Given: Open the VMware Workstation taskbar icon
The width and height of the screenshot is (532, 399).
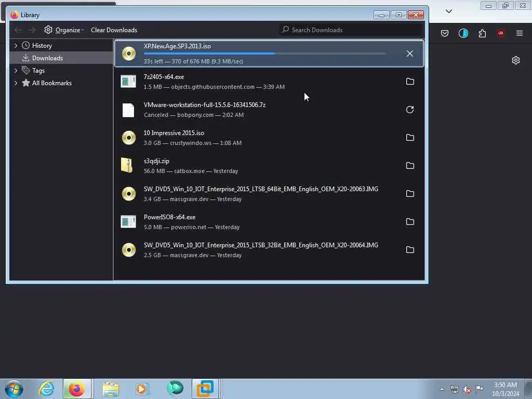Looking at the screenshot, I should pyautogui.click(x=205, y=389).
